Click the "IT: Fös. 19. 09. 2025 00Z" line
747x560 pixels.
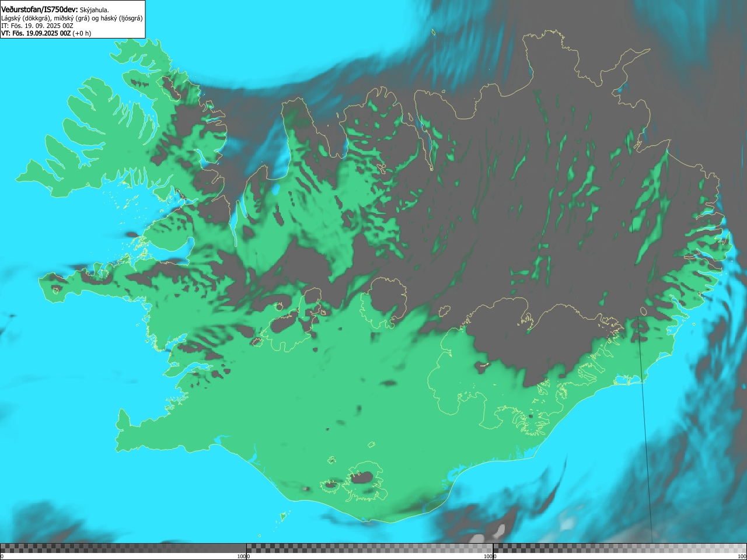tap(37, 26)
